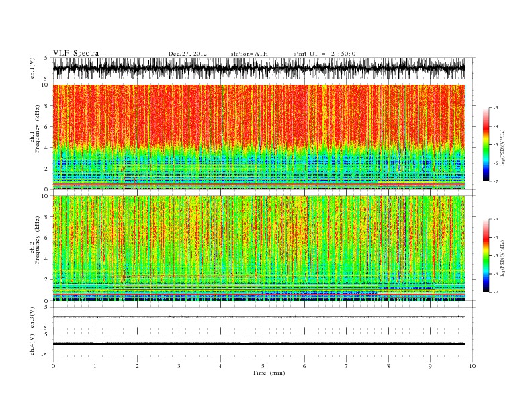Click the ch.1 frequency axis "10" tick label
Image resolution: width=532 pixels, height=411 pixels.
(45, 85)
